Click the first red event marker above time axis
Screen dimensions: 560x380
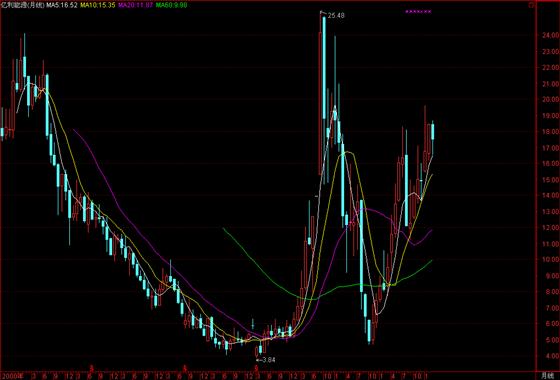point(91,367)
